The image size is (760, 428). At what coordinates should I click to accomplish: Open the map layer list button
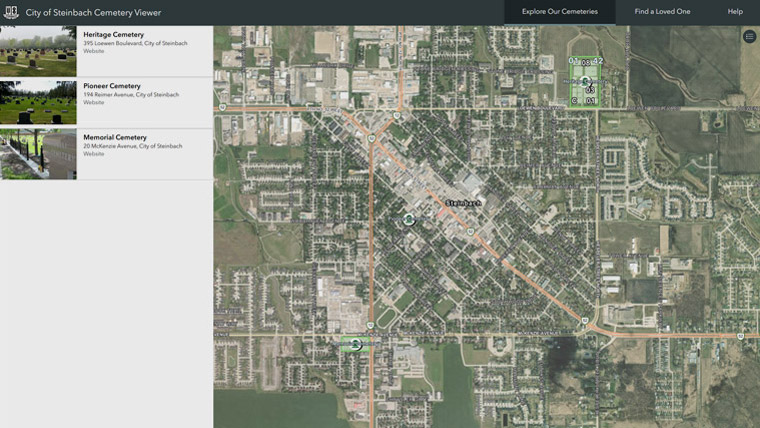click(x=749, y=37)
